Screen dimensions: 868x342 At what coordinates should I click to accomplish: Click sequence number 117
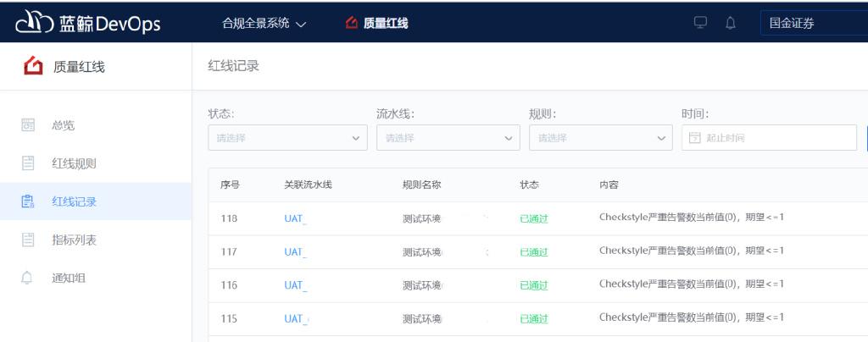229,252
